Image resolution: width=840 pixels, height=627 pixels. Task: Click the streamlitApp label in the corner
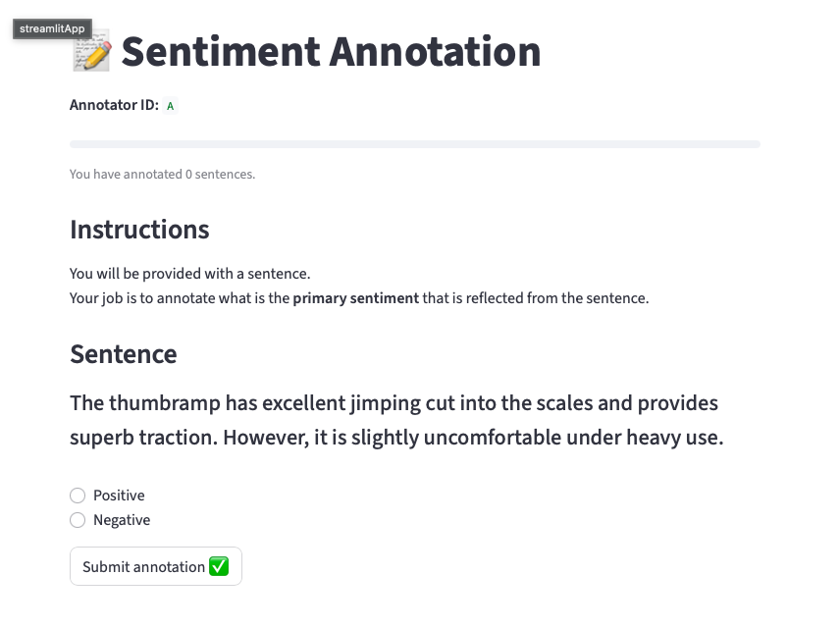coord(52,29)
